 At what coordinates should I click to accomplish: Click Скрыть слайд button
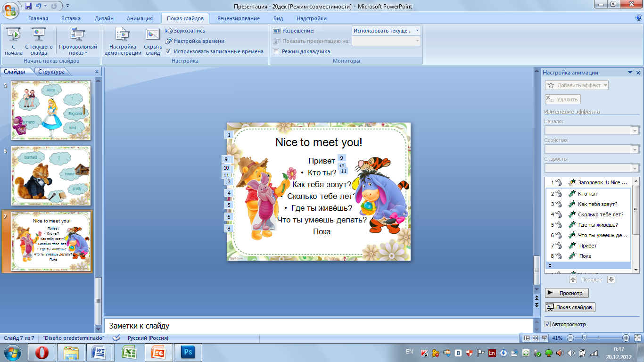[153, 41]
